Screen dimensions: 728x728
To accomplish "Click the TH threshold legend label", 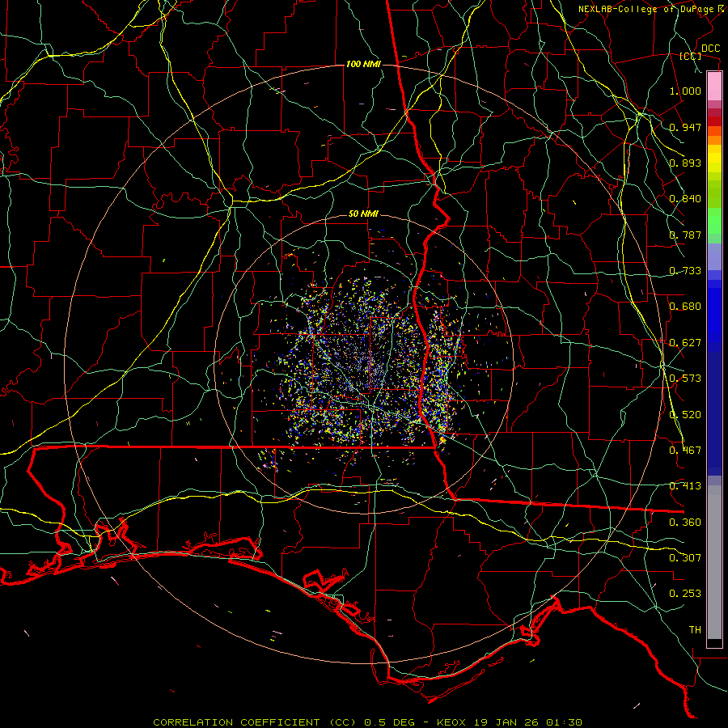I will click(695, 630).
